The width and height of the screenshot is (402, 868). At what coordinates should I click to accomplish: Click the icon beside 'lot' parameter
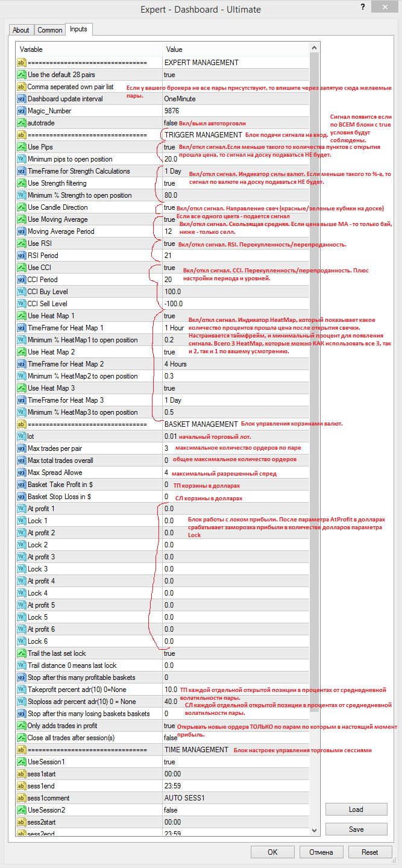[22, 436]
